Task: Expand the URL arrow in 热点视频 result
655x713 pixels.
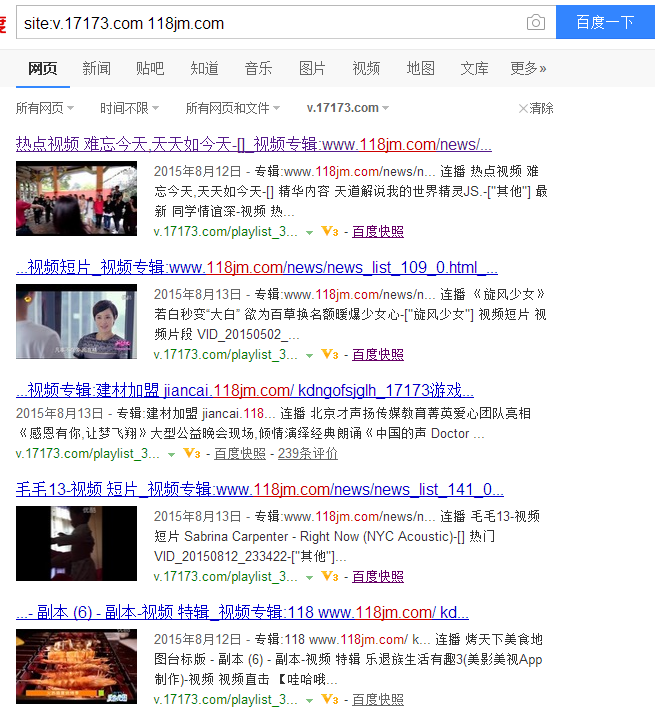Action: click(309, 232)
